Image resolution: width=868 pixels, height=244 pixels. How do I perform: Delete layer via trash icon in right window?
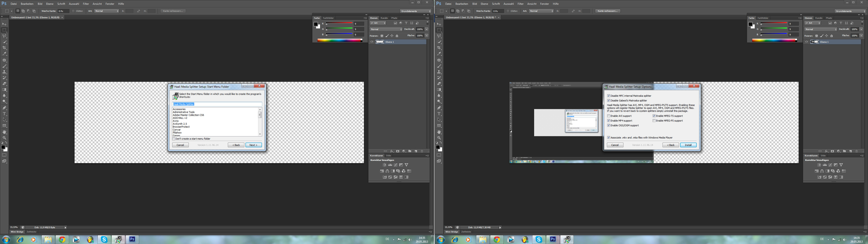(x=856, y=151)
